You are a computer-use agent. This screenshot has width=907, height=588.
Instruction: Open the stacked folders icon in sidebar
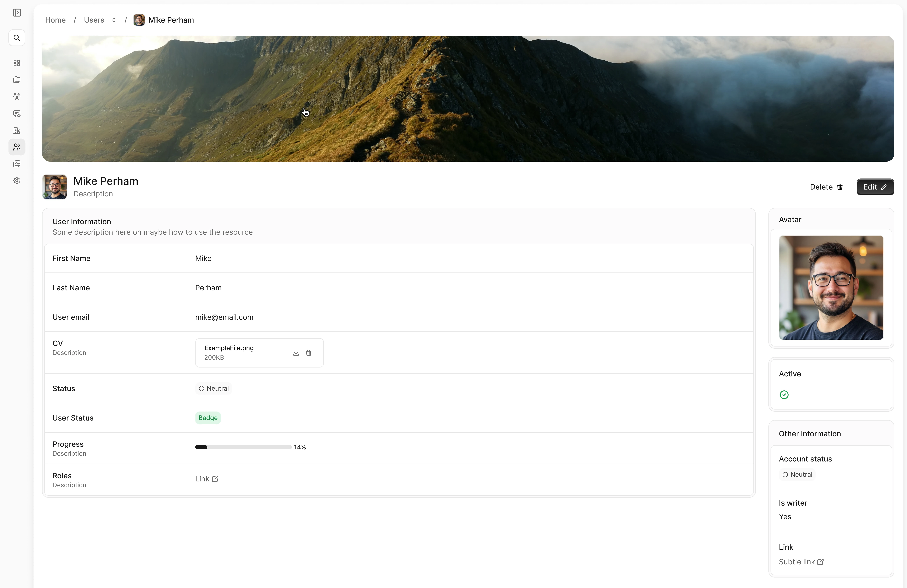[17, 80]
